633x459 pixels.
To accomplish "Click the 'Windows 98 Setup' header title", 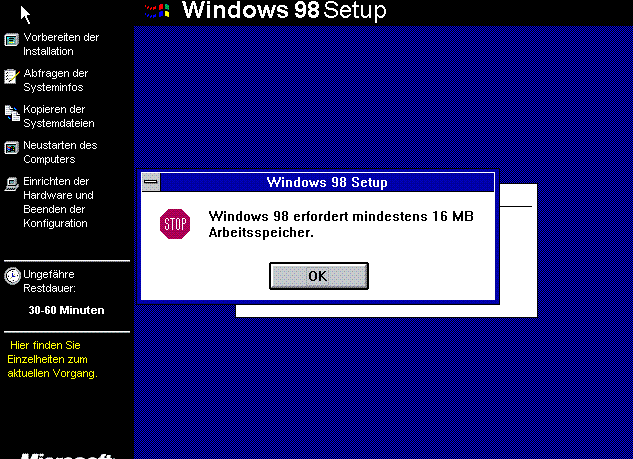I will click(x=284, y=10).
